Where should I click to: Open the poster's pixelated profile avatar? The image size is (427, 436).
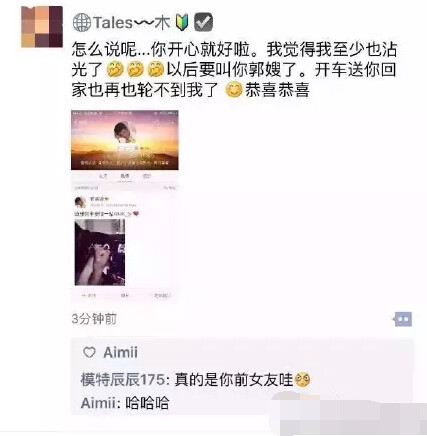click(x=42, y=27)
